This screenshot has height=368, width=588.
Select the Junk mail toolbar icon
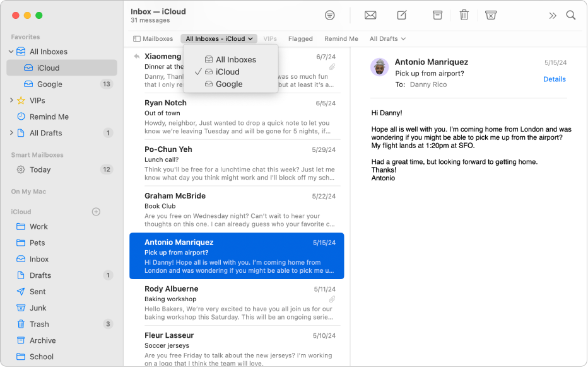(x=491, y=14)
